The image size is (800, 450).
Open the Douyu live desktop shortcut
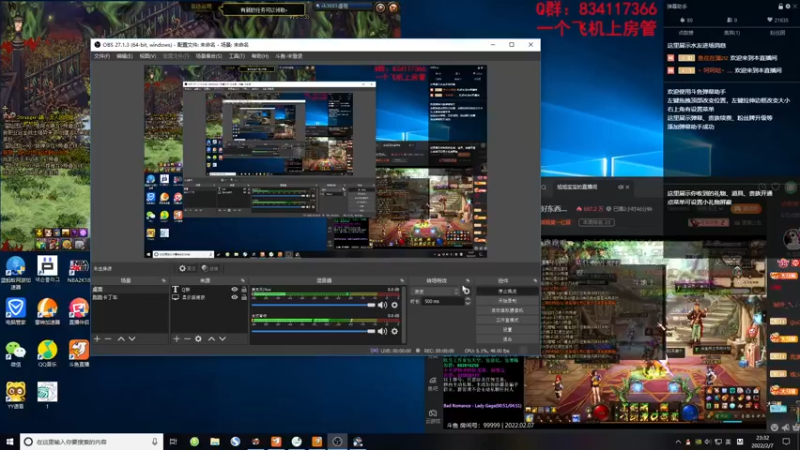(x=79, y=354)
